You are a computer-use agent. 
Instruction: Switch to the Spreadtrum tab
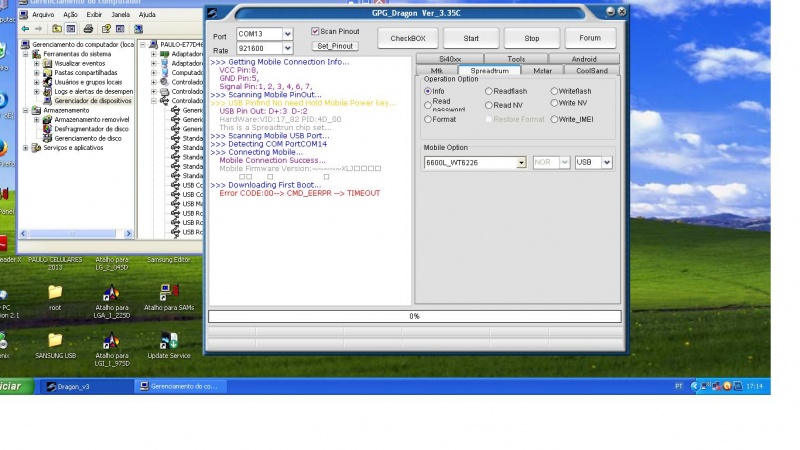point(489,71)
